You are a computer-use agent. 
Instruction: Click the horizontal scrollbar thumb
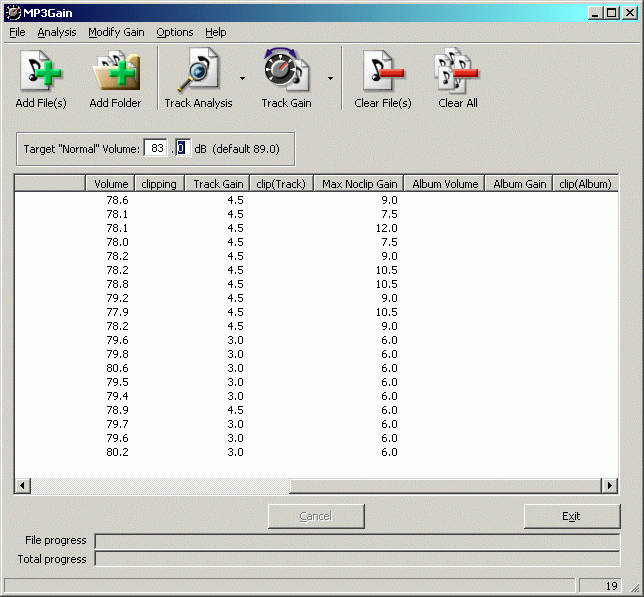(x=445, y=485)
